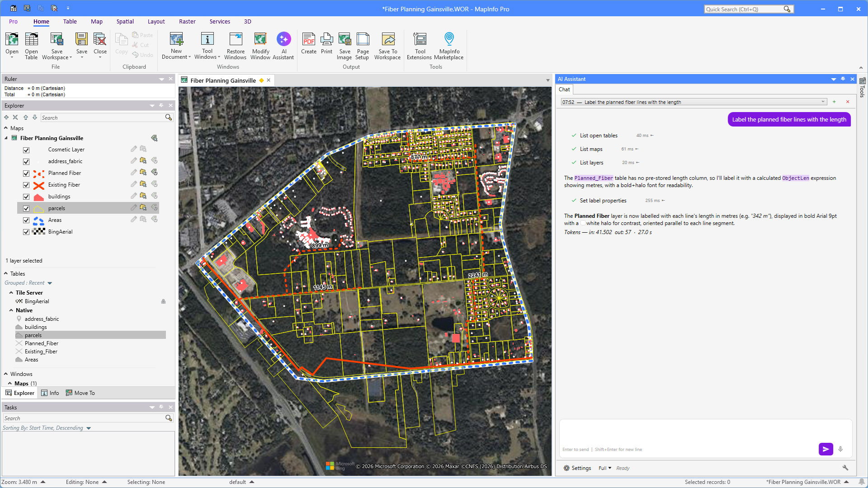This screenshot has height=488, width=868.
Task: Click the Close ribbon button
Action: pyautogui.click(x=100, y=46)
